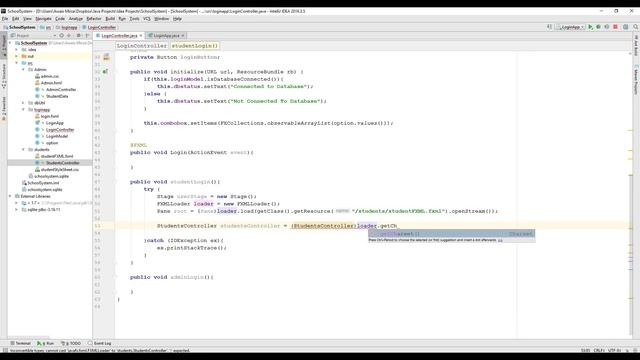Select StudentData class in project tree
The width and height of the screenshot is (640, 360).
(56, 96)
